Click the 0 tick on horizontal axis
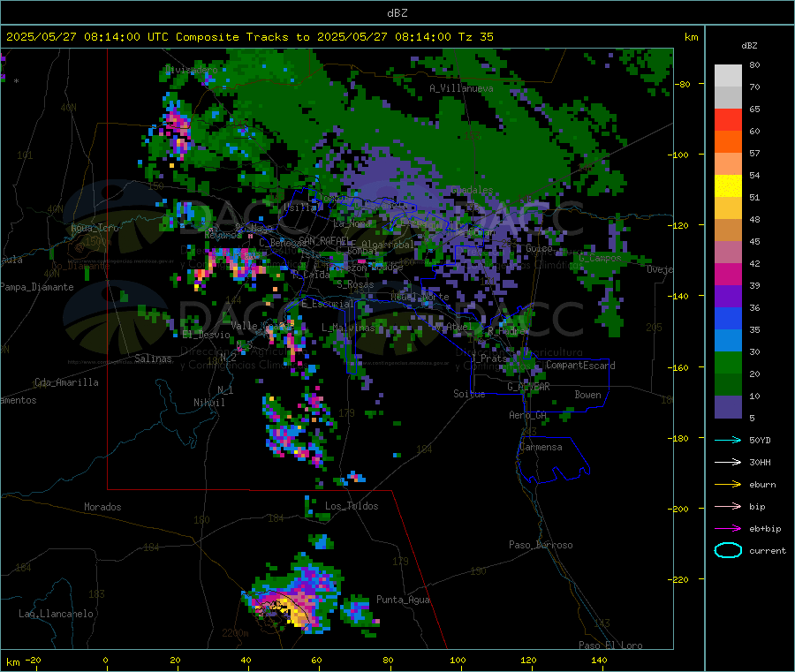The image size is (795, 672). [x=105, y=660]
